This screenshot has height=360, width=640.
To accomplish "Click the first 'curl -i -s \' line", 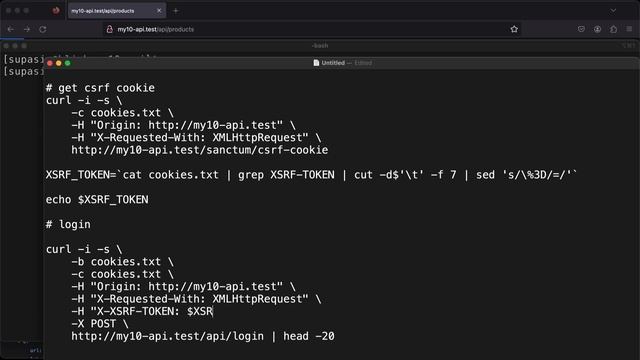I will (84, 100).
